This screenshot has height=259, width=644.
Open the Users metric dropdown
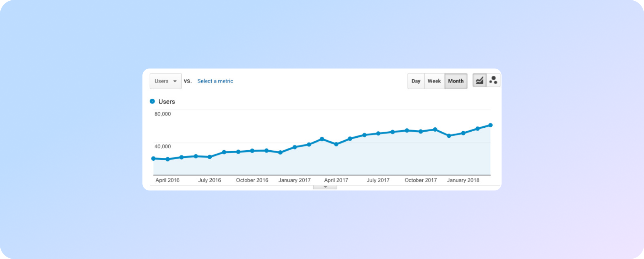click(166, 81)
